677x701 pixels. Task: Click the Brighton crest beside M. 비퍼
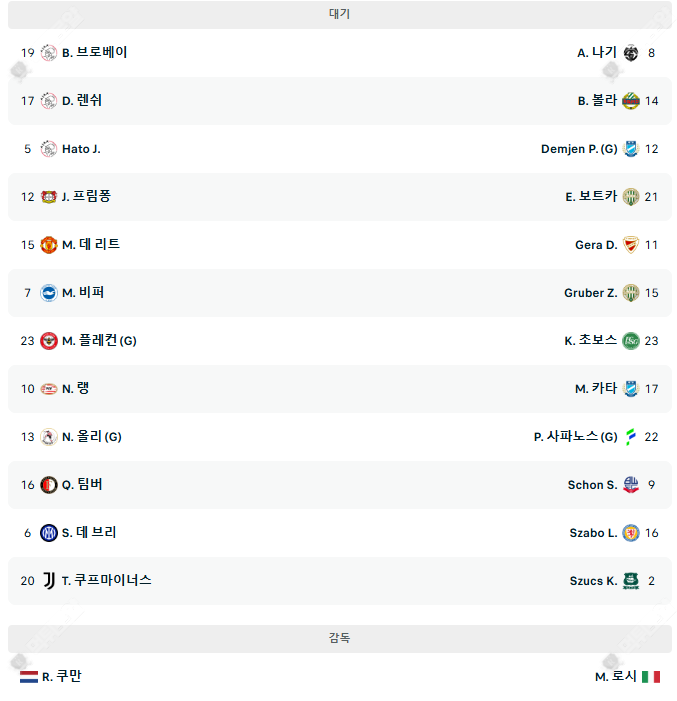coord(49,293)
